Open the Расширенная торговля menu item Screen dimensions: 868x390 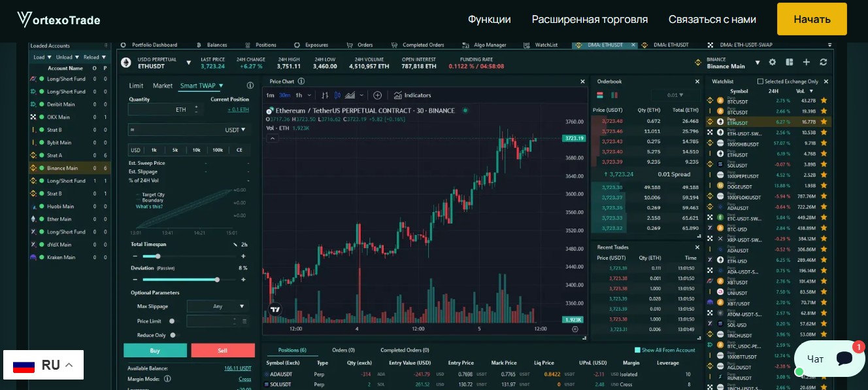click(590, 20)
